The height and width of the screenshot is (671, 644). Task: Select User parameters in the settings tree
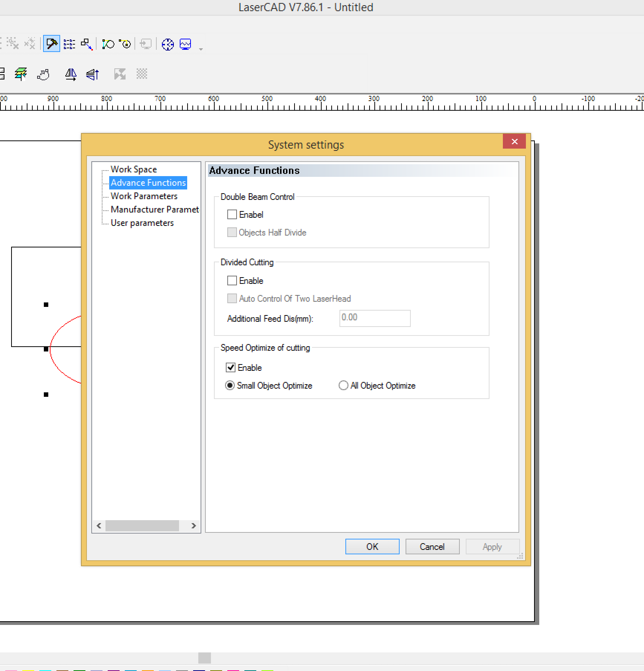click(142, 223)
